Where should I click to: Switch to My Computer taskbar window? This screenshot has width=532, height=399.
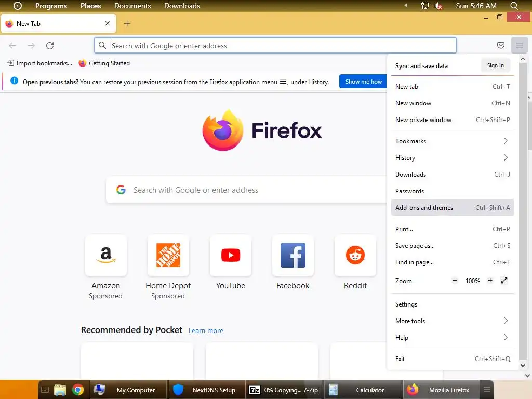click(x=129, y=390)
